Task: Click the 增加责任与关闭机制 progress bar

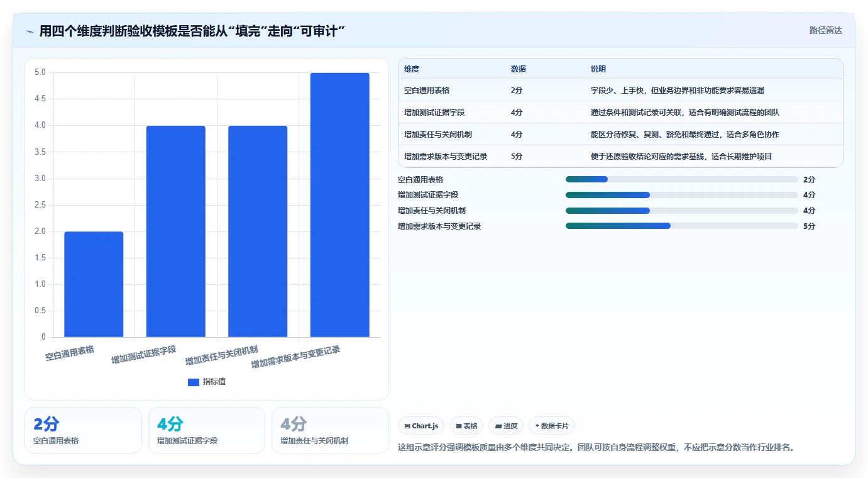Action: (x=682, y=211)
